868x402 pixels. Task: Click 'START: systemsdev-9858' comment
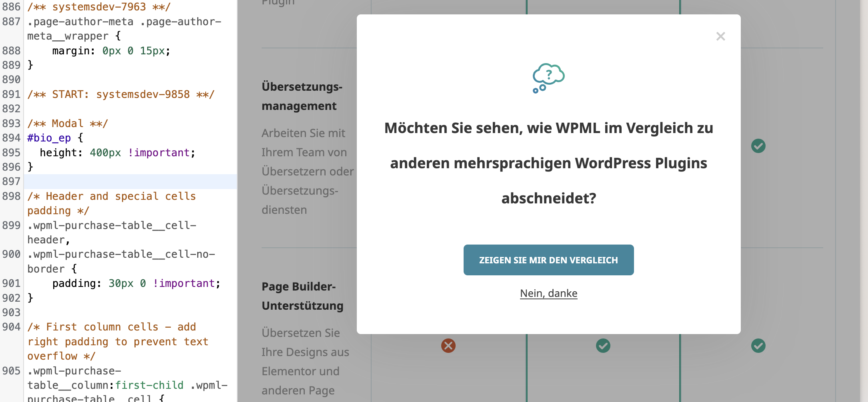click(x=121, y=94)
